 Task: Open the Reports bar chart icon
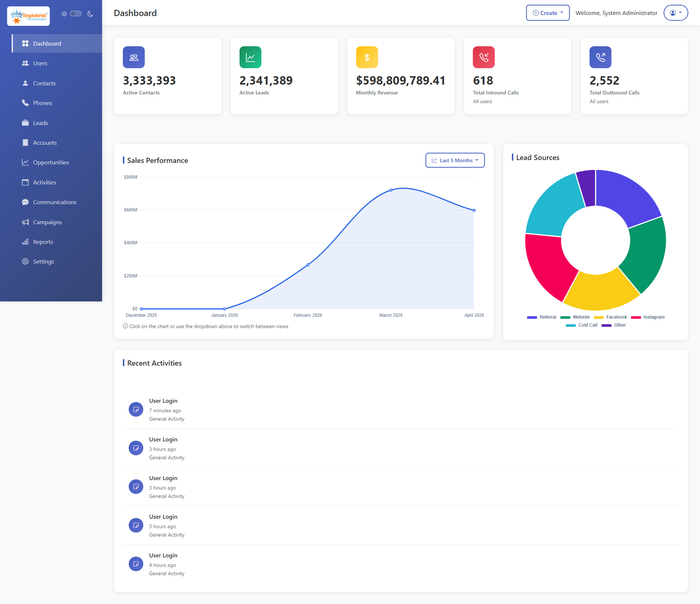[x=25, y=242]
